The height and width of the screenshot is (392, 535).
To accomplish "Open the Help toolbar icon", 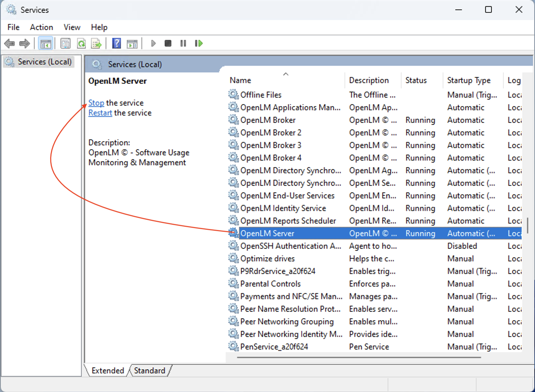I will [116, 43].
